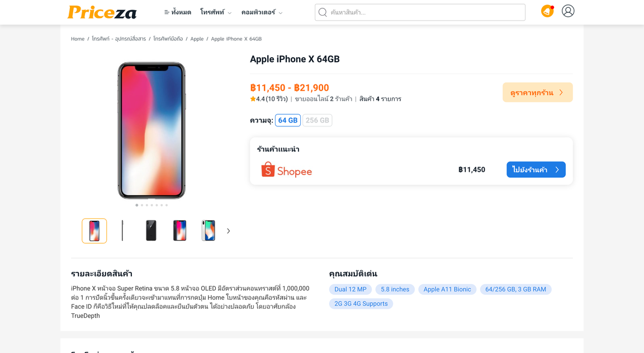Open the Apple breadcrumb link
The image size is (644, 353).
pyautogui.click(x=197, y=39)
